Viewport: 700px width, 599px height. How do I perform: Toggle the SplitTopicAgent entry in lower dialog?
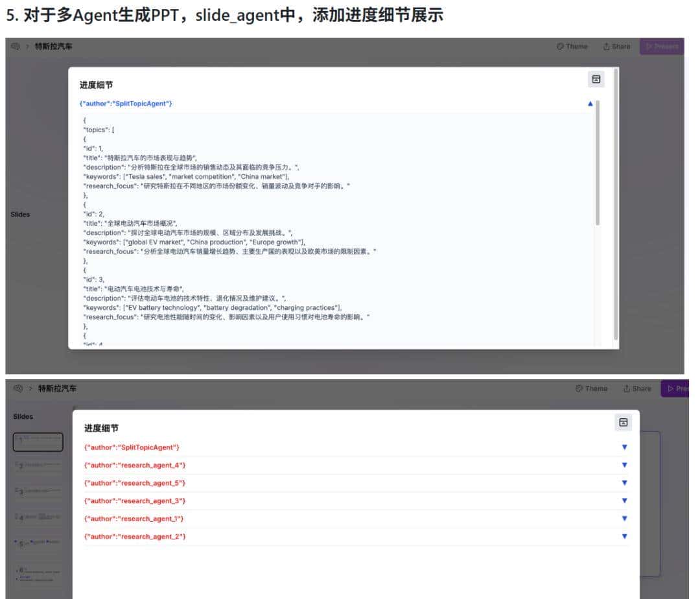click(x=624, y=447)
